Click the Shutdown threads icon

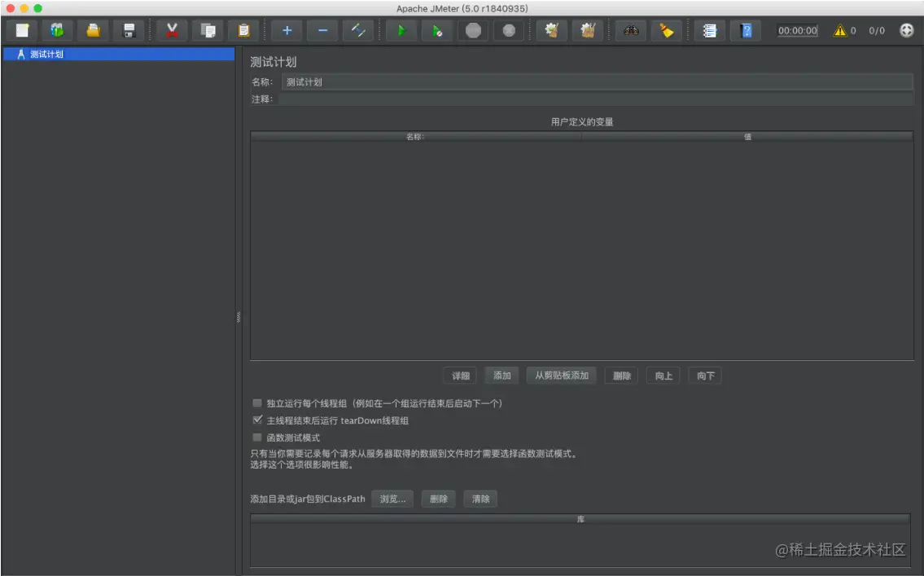click(x=509, y=31)
